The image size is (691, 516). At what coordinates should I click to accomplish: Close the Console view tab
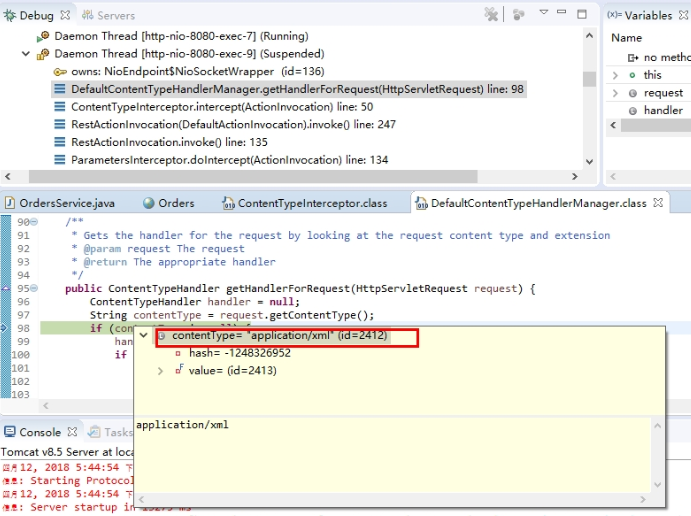point(72,432)
